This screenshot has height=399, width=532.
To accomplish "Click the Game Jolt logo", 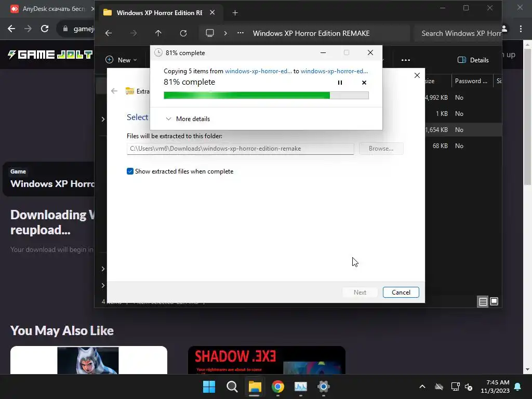I will 50,55.
